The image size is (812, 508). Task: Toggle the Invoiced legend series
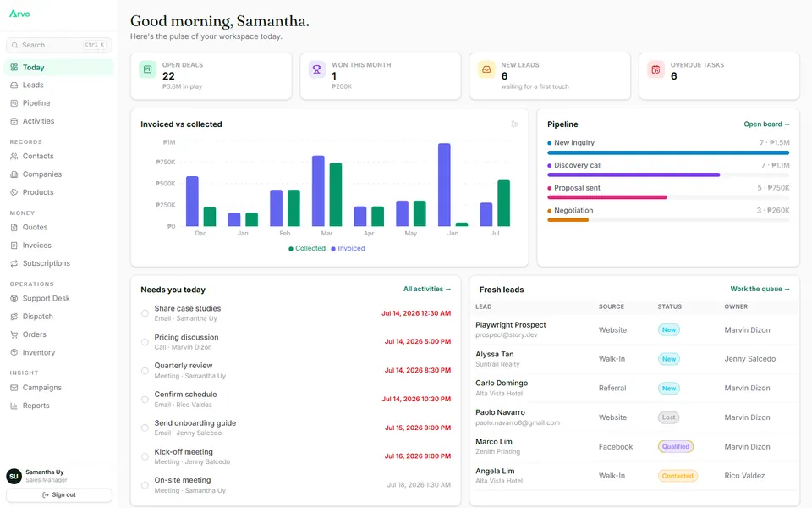pos(348,248)
